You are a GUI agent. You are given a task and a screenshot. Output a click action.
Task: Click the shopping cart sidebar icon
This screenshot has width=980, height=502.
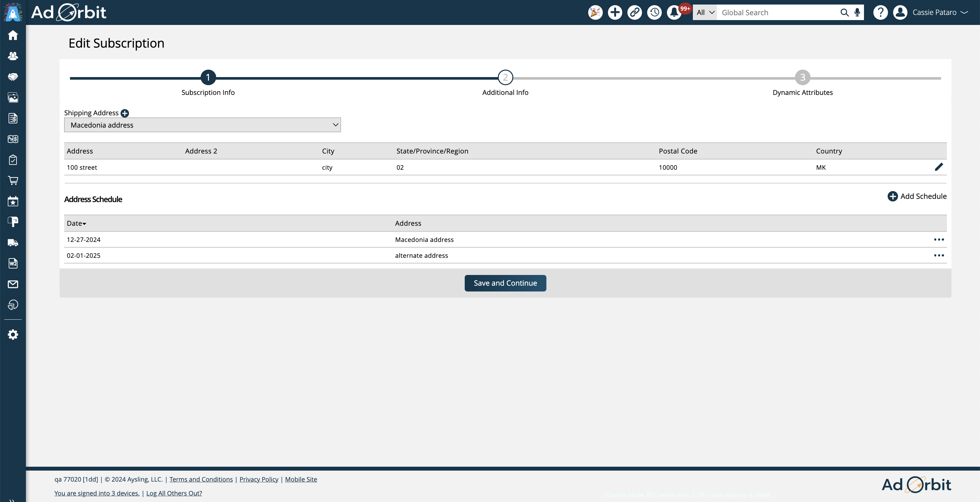point(13,181)
